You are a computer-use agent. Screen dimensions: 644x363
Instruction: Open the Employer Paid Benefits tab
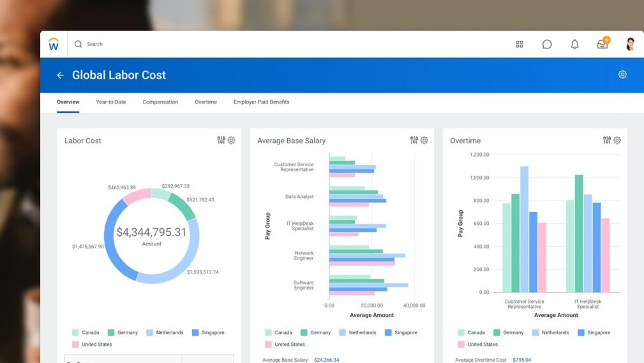[x=261, y=102]
